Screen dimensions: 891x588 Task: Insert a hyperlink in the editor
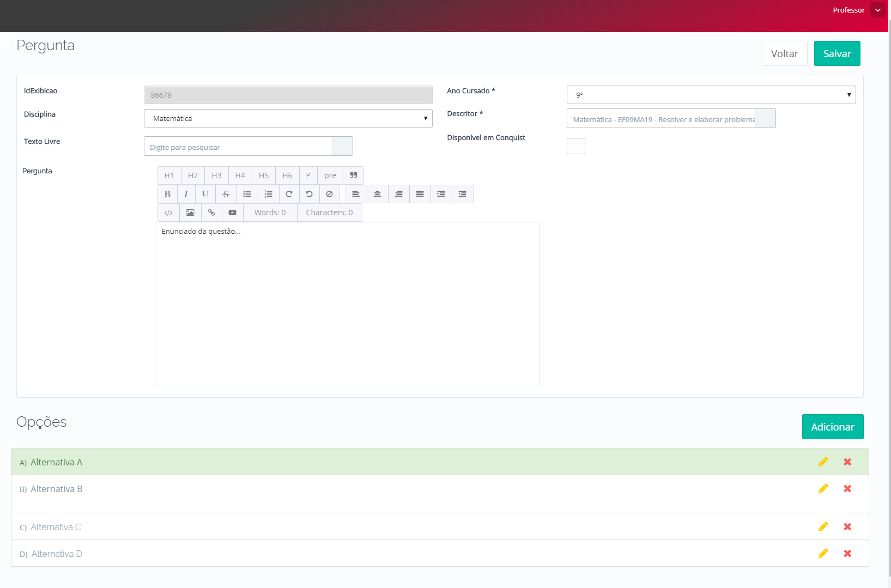pyautogui.click(x=211, y=213)
